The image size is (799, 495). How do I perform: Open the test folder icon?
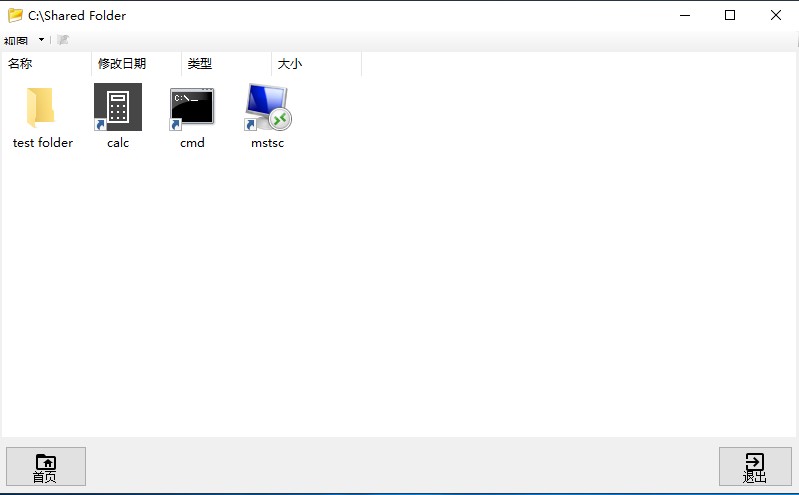coord(41,107)
